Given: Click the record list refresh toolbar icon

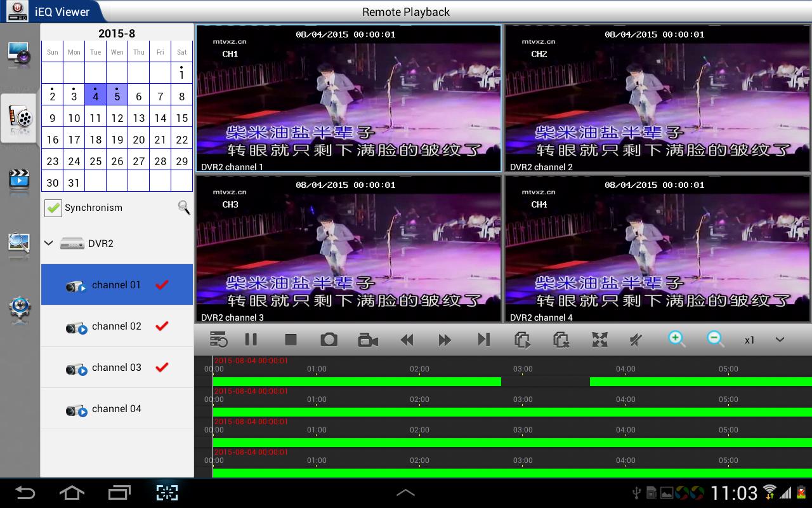Looking at the screenshot, I should 218,340.
